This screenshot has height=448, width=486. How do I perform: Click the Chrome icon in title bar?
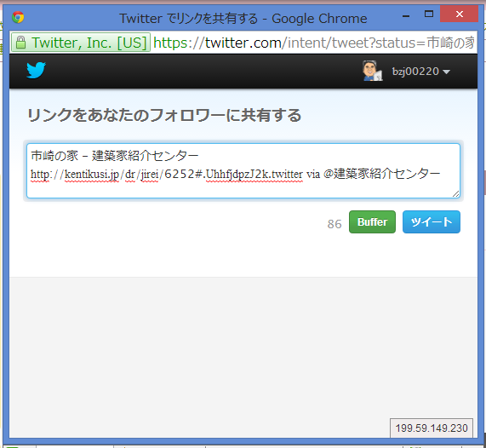18,17
